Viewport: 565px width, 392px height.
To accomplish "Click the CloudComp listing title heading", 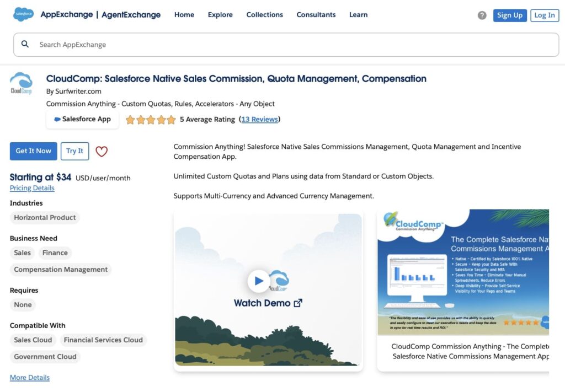I will 236,78.
